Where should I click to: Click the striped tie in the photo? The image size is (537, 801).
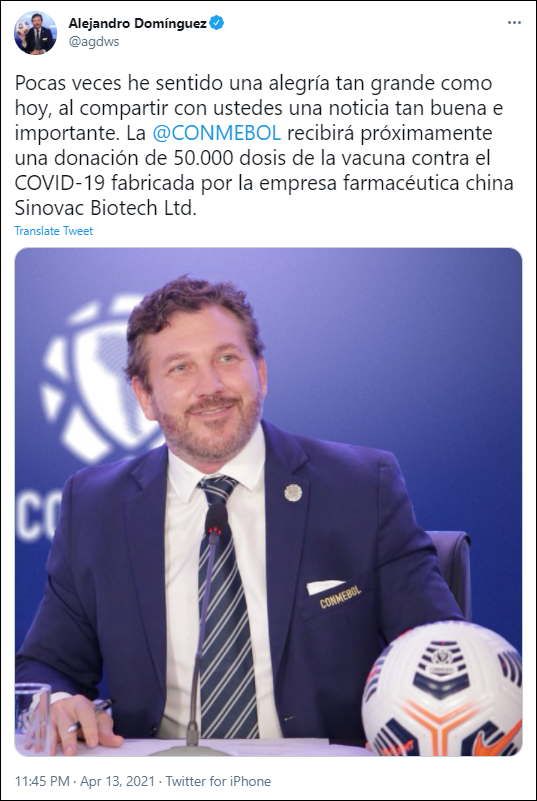(x=226, y=608)
